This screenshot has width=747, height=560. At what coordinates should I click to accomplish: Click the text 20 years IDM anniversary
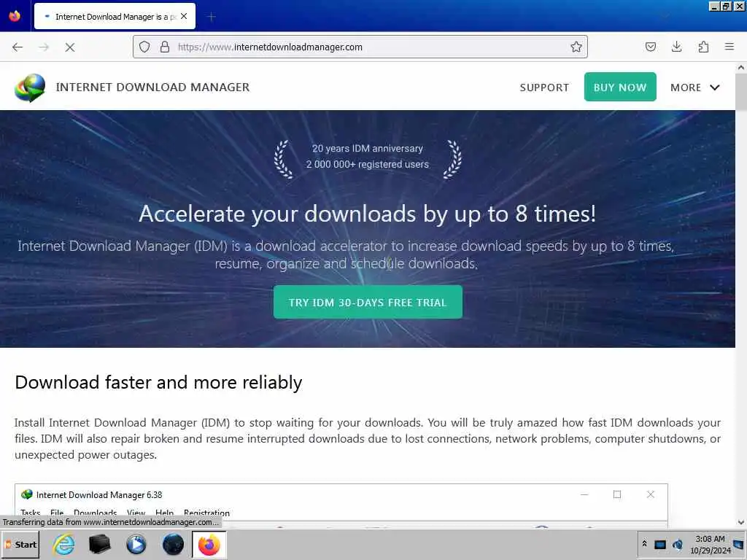point(368,148)
